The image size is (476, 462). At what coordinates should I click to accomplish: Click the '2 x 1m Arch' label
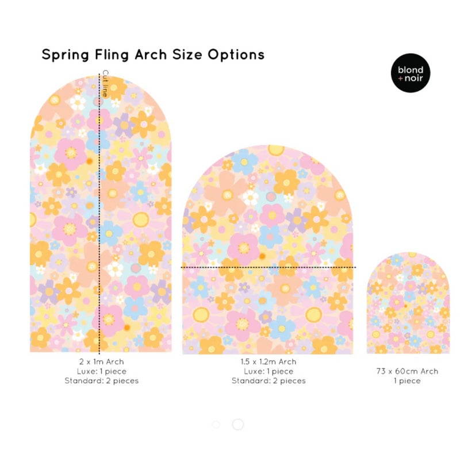(x=101, y=361)
